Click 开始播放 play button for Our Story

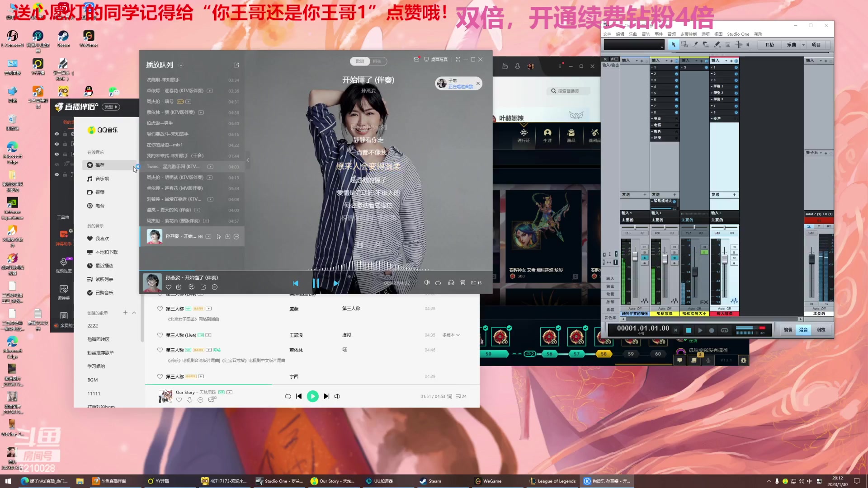tap(313, 396)
